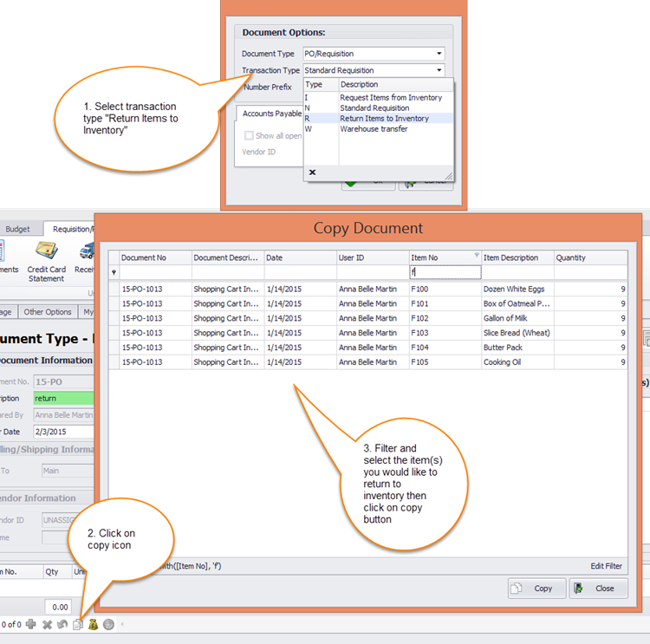Viewport: 650px width, 644px height.
Task: Click the Copy button in Copy Document
Action: [x=536, y=589]
